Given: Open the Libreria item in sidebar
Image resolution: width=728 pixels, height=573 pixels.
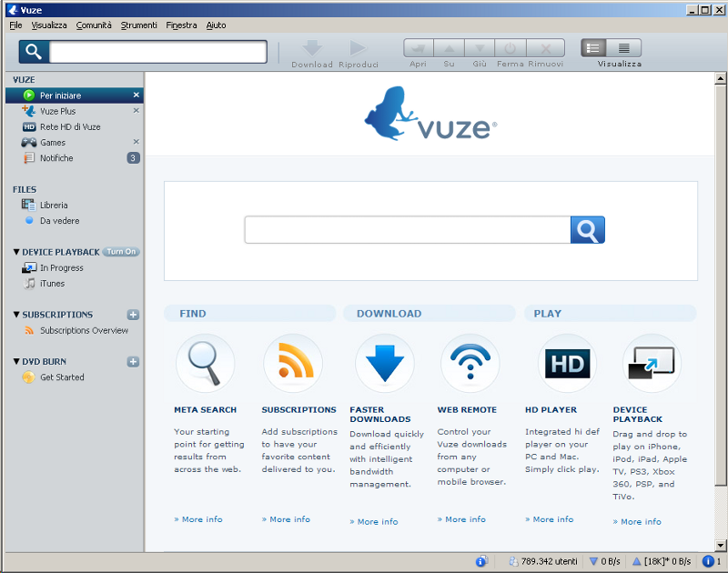Looking at the screenshot, I should [54, 205].
